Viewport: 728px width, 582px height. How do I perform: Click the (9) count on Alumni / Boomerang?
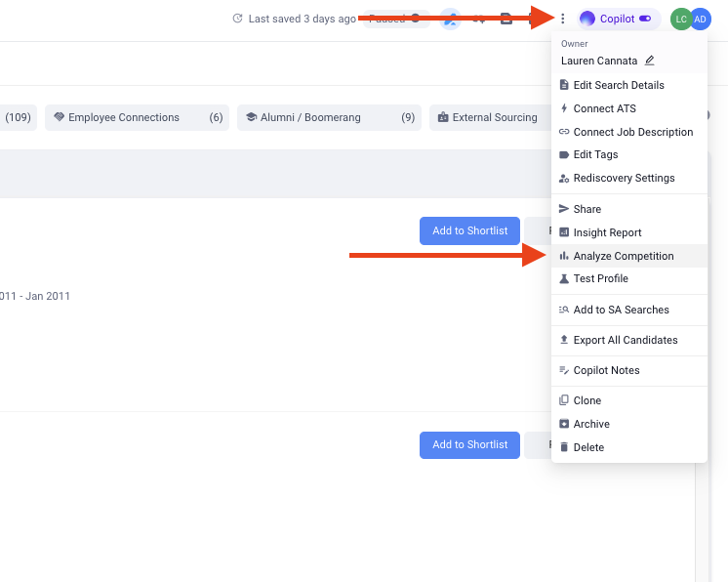[408, 117]
